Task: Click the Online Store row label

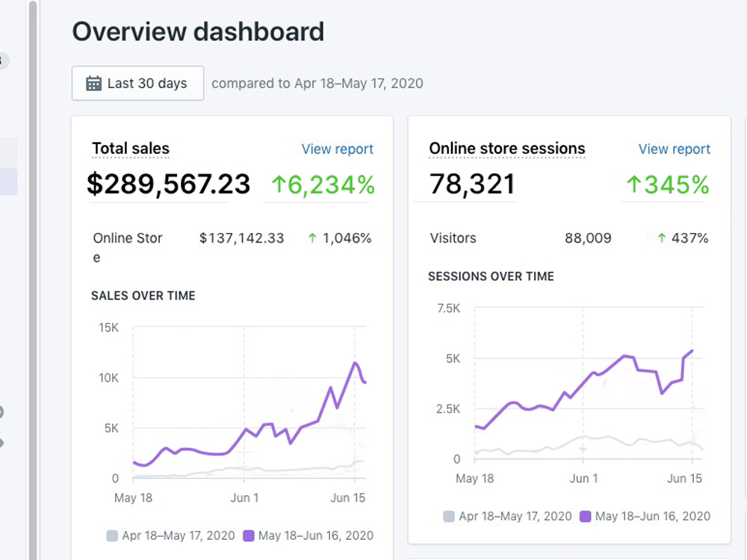Action: click(128, 247)
